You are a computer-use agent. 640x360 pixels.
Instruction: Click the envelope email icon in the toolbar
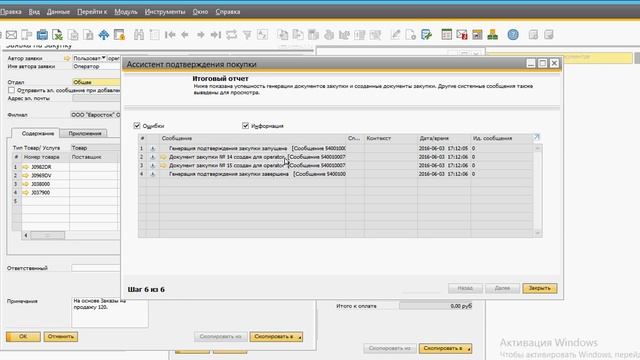point(11,35)
